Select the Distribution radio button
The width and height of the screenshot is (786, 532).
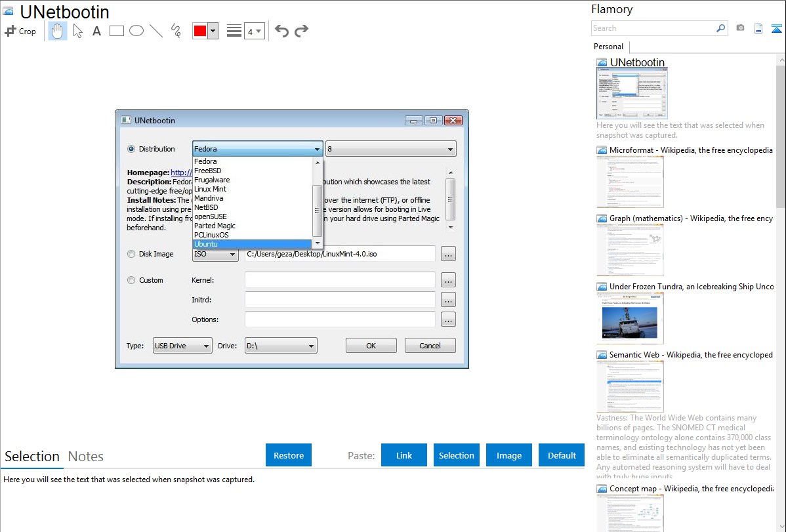(131, 149)
